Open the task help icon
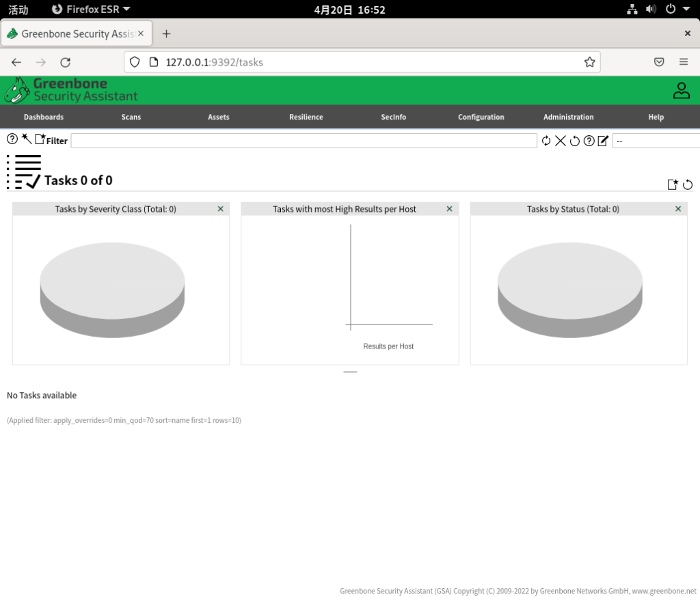Viewport: 700px width, 597px height. 12,139
